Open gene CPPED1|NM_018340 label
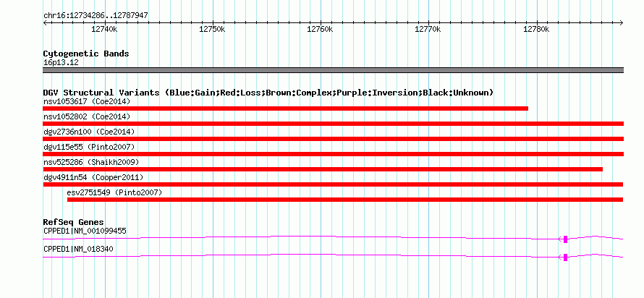The width and height of the screenshot is (644, 298). (78, 249)
